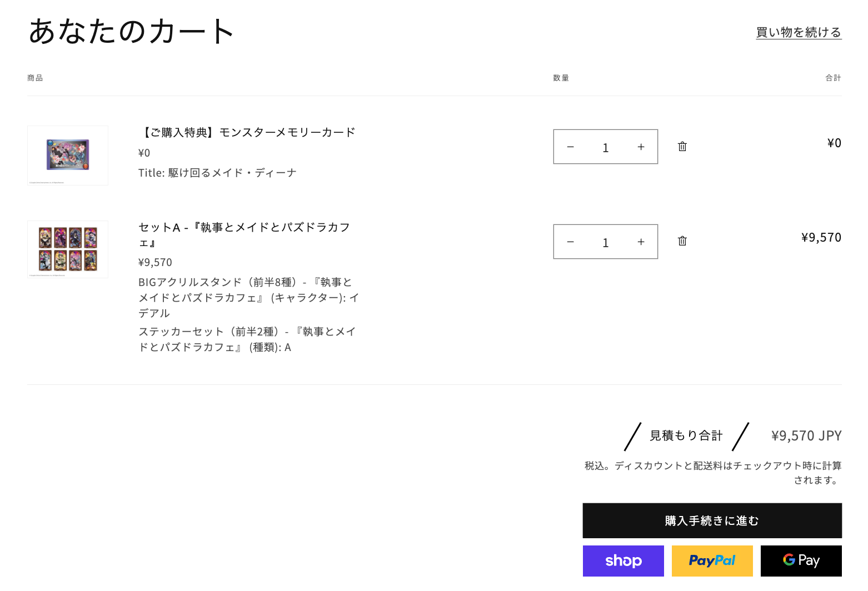Image resolution: width=868 pixels, height=591 pixels.
Task: Decrease Set A quantity with minus button
Action: [x=570, y=242]
